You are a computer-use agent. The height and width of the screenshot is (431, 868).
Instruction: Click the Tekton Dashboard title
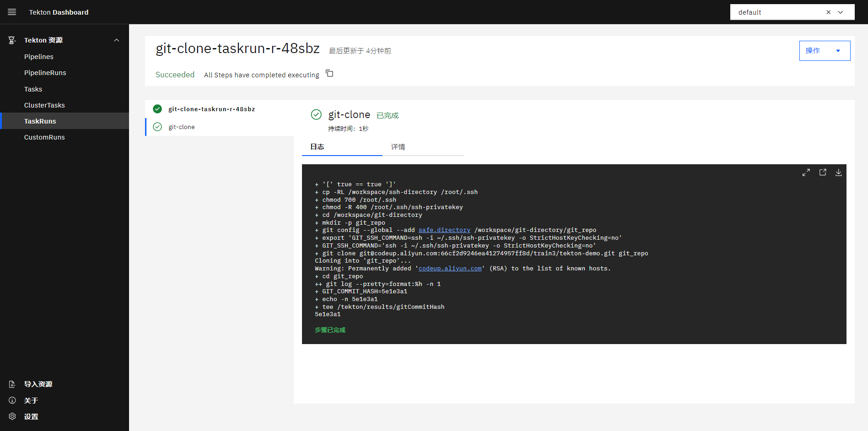pos(59,12)
